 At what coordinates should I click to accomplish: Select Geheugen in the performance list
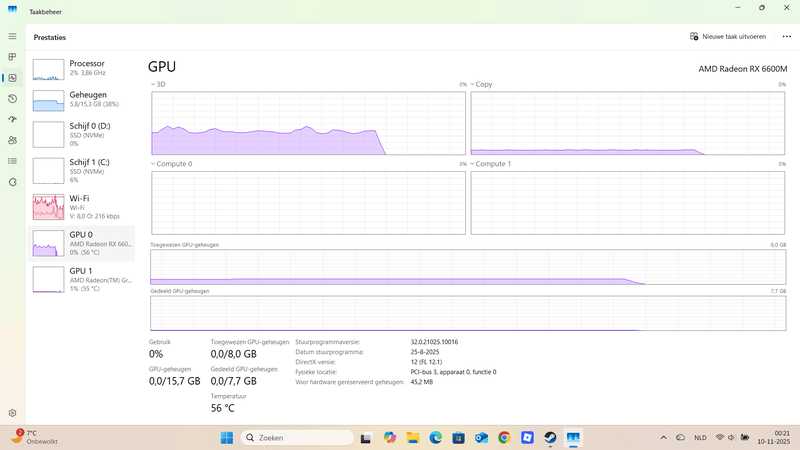[81, 99]
